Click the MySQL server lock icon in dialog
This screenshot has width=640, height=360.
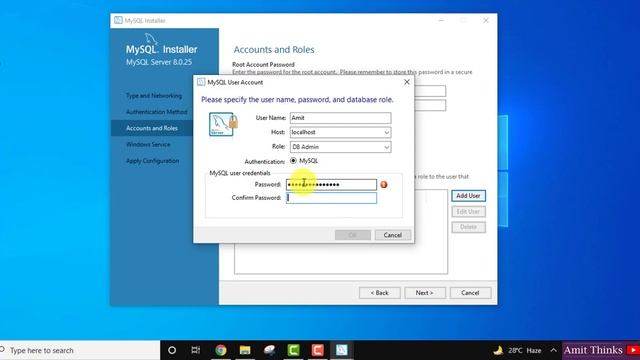coord(223,124)
